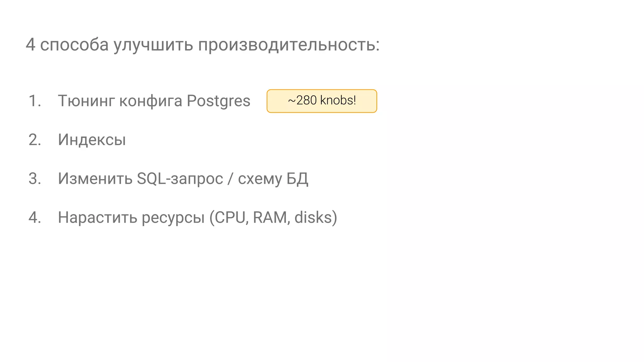Select the slide title about four performance methods
Image resolution: width=644 pixels, height=362 pixels.
click(203, 45)
